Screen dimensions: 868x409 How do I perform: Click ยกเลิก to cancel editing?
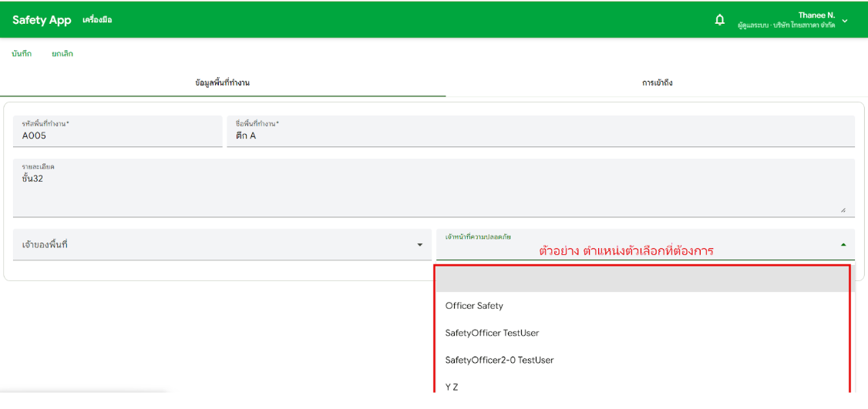(62, 54)
